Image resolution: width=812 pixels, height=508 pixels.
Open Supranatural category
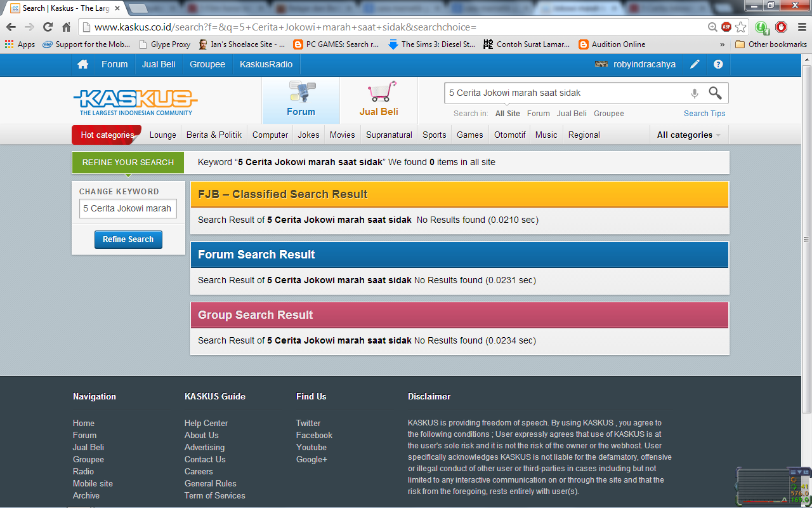click(390, 135)
